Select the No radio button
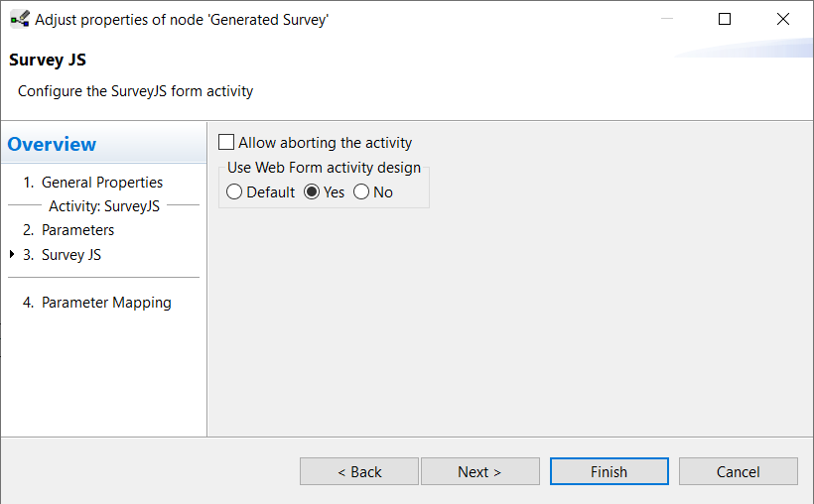The height and width of the screenshot is (504, 814). click(361, 192)
